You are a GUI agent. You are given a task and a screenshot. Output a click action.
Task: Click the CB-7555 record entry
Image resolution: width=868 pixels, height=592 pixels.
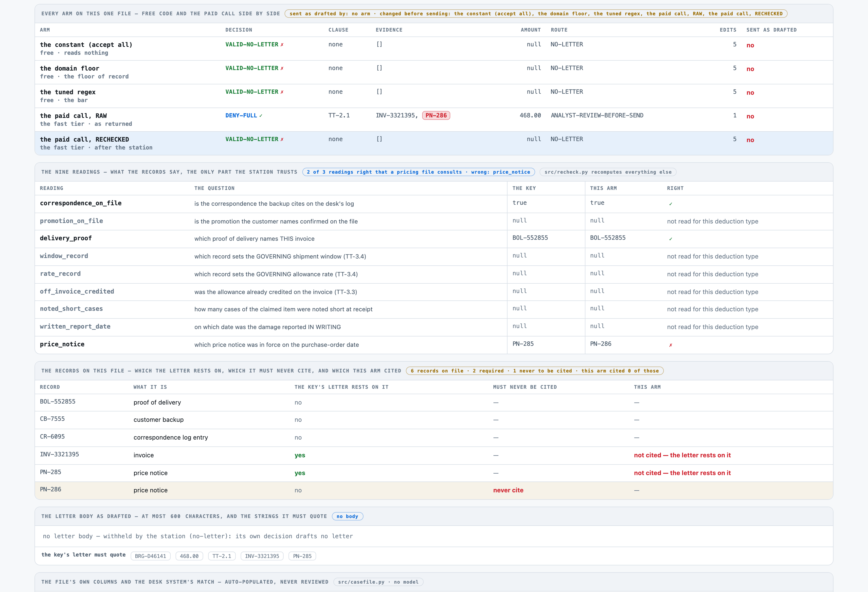tap(52, 419)
